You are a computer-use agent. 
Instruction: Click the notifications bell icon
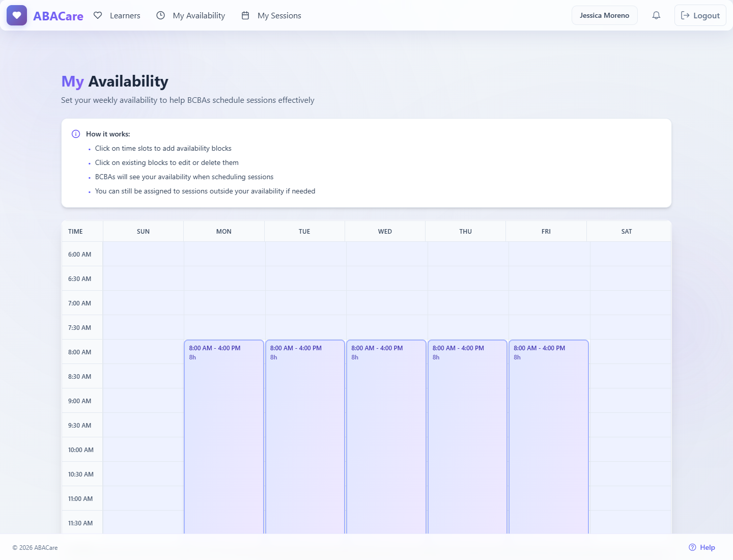coord(656,15)
